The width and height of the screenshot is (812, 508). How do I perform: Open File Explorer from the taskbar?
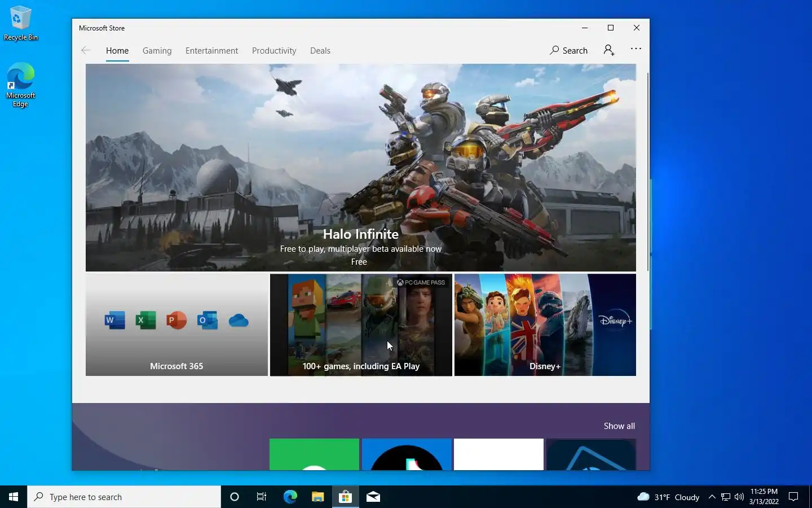click(x=317, y=497)
